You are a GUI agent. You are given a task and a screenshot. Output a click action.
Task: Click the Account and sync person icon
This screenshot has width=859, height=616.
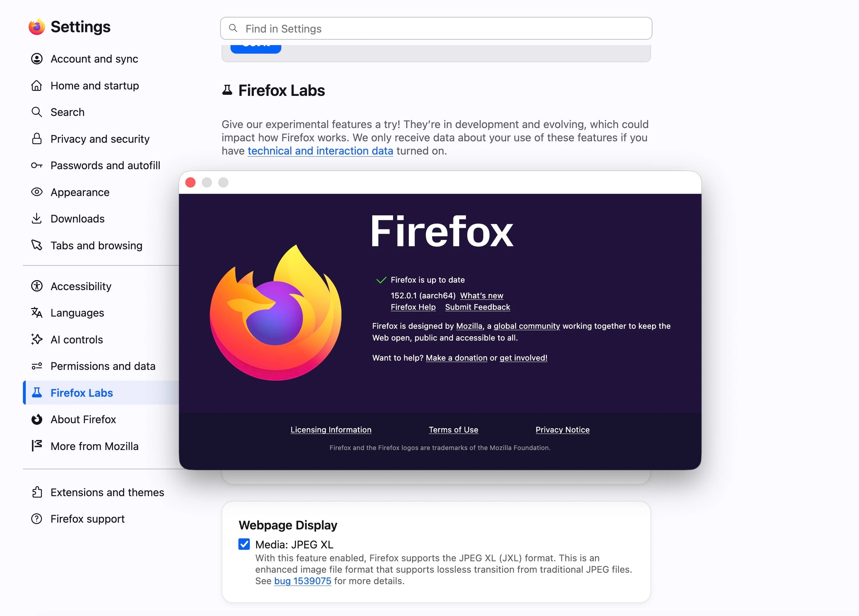point(37,59)
